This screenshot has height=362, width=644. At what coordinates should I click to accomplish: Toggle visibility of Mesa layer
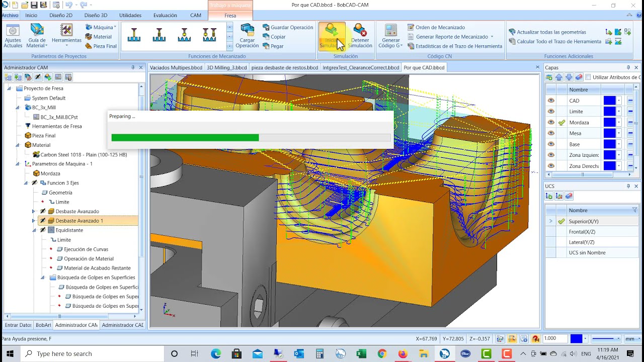click(x=551, y=133)
